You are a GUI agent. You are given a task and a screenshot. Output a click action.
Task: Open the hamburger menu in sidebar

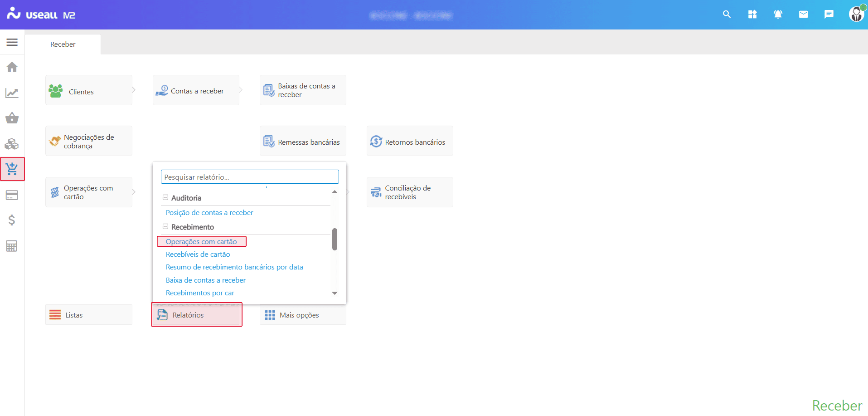(12, 42)
